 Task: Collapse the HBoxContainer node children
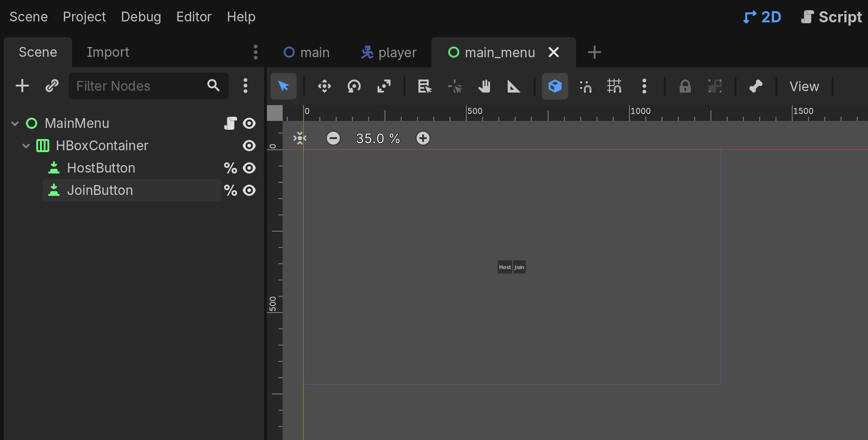[26, 146]
